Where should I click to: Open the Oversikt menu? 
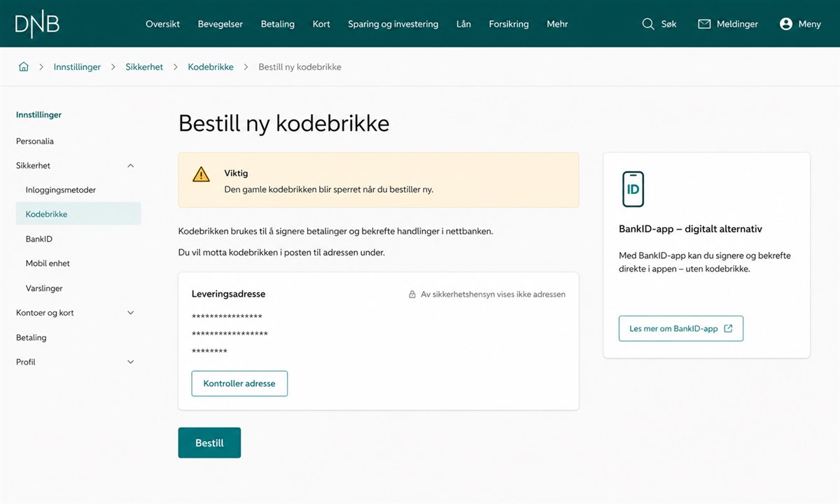click(162, 24)
